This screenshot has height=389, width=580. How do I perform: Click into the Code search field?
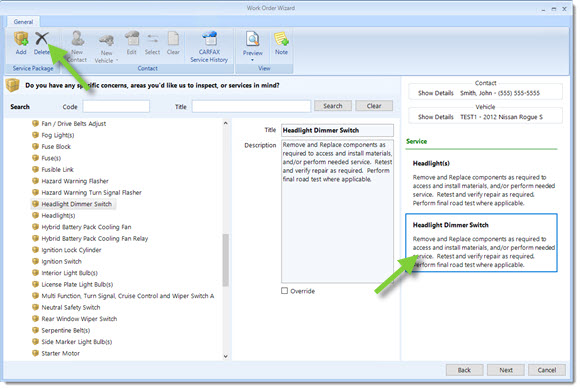[x=116, y=106]
